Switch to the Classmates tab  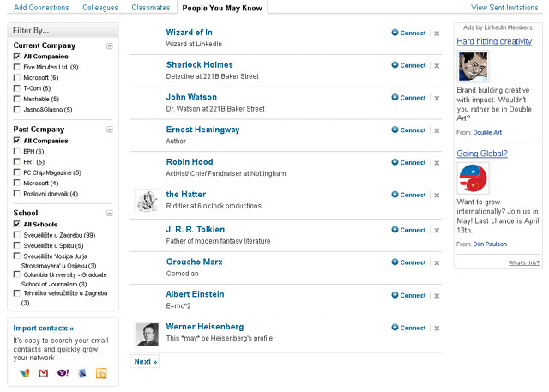point(151,8)
